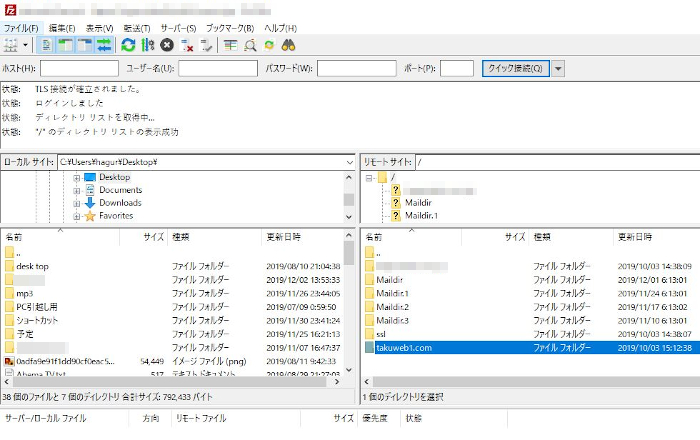The image size is (700, 440).
Task: Click the process queue toolbar icon
Action: 147,45
